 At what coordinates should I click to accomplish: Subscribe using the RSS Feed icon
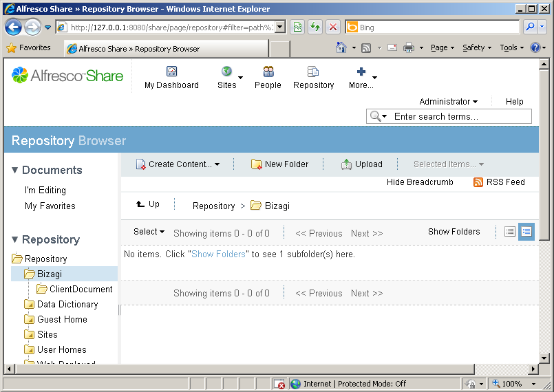pyautogui.click(x=478, y=182)
